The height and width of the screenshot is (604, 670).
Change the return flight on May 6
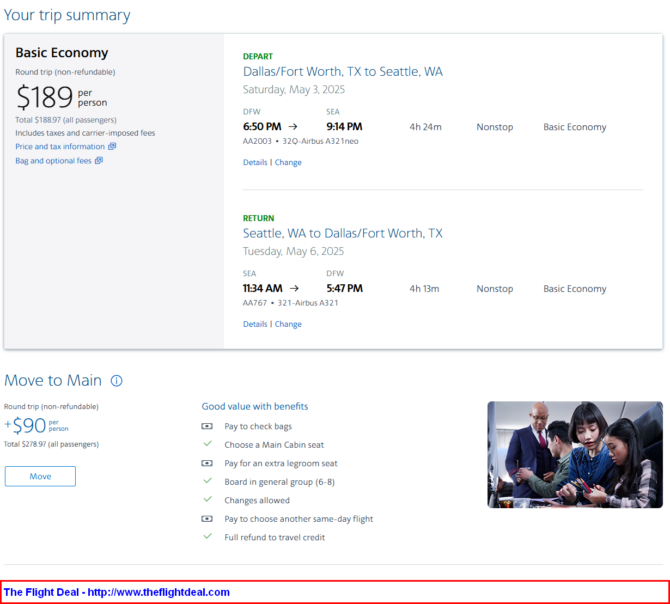tap(288, 324)
